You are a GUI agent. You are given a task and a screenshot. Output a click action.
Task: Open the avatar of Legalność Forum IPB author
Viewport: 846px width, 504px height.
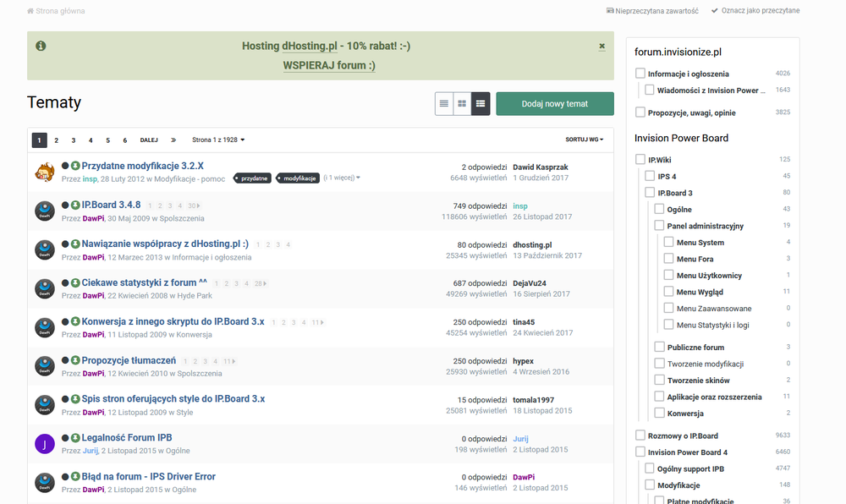tap(45, 444)
